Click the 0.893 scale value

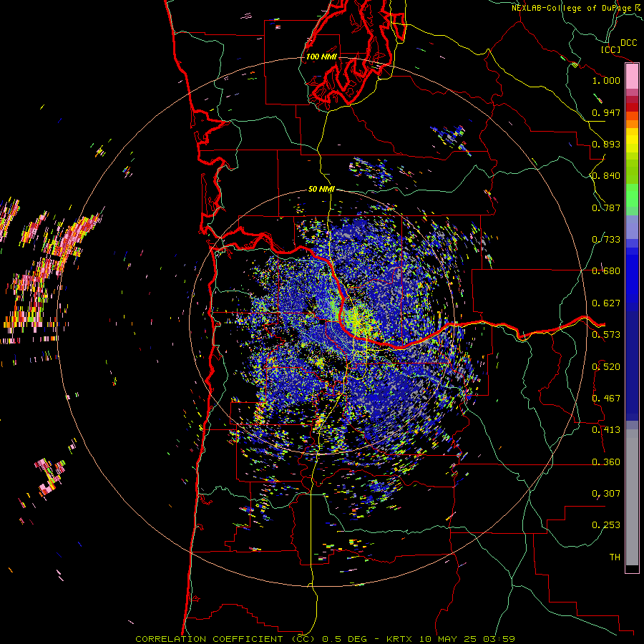[x=606, y=144]
